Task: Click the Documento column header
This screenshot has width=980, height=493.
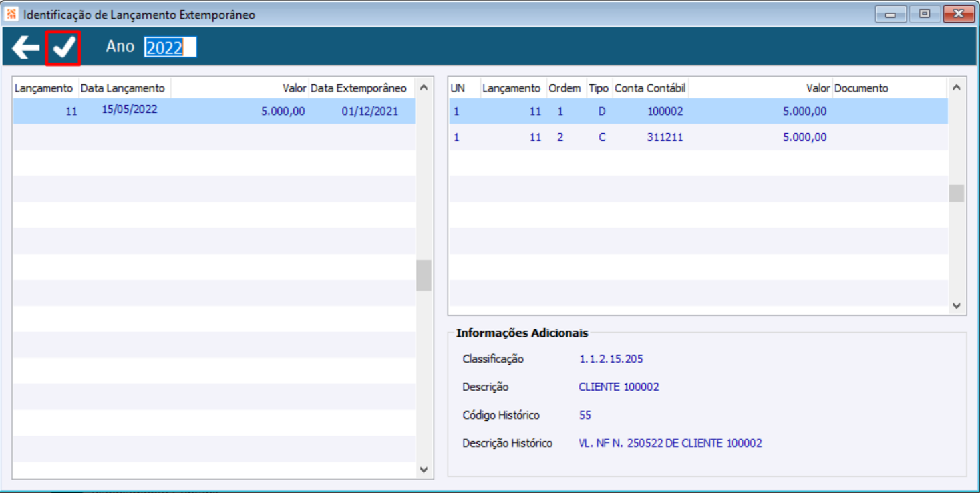Action: [x=862, y=88]
